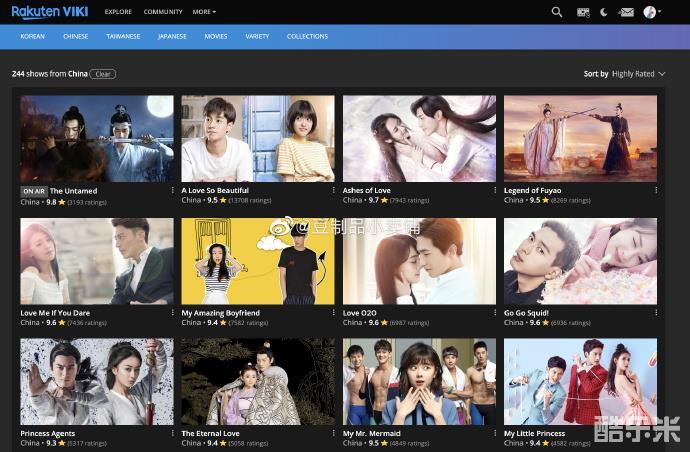
Task: Open the search magnifier icon
Action: 557,12
